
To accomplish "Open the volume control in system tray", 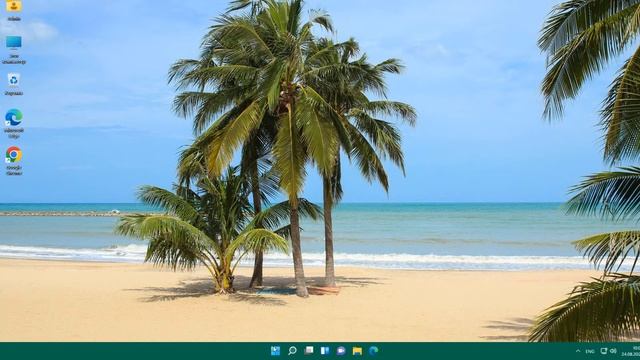I will point(613,351).
